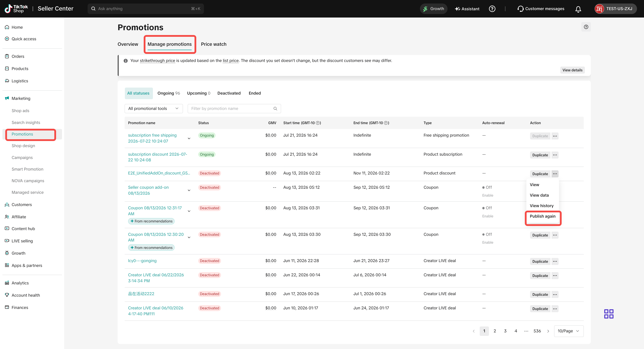This screenshot has height=349, width=644.
Task: Click the search magnifier in promotion filter
Action: 275,109
